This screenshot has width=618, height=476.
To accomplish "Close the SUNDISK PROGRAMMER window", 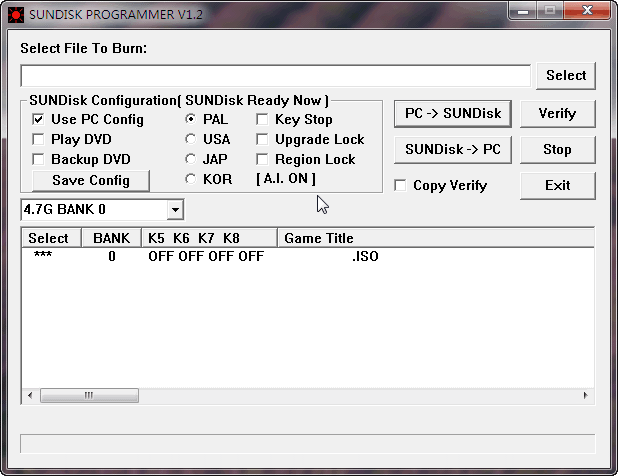I will [x=587, y=11].
